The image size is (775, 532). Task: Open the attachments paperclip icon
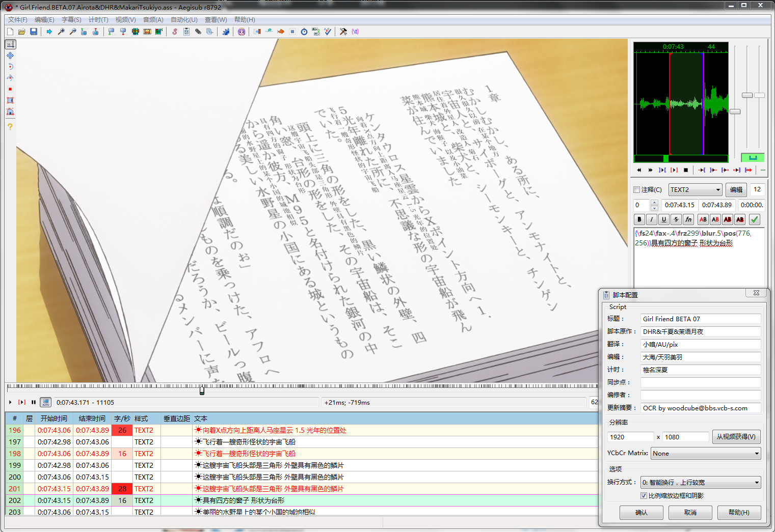198,32
